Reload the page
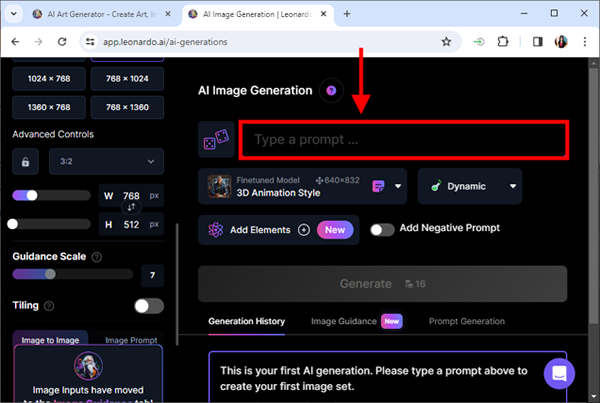The width and height of the screenshot is (600, 403). [62, 42]
